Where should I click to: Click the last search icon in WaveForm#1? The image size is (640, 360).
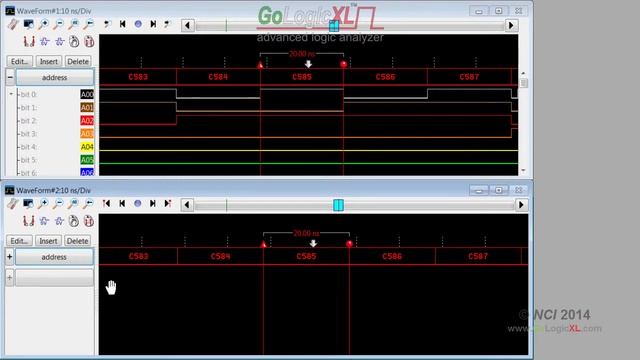point(167,24)
